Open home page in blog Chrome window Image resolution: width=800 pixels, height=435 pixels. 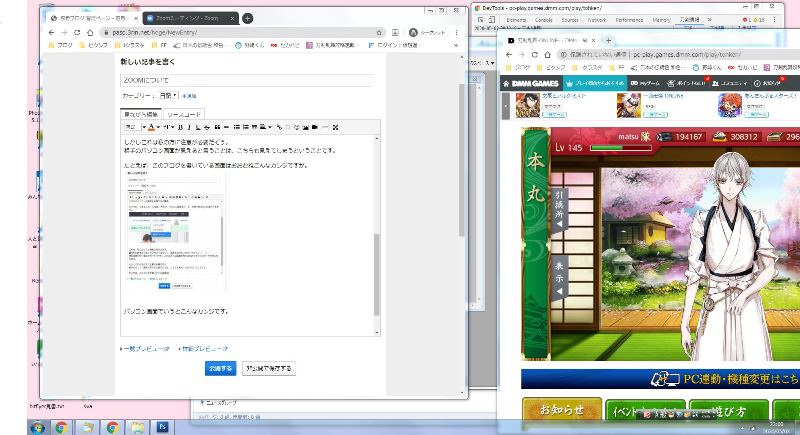click(x=90, y=32)
